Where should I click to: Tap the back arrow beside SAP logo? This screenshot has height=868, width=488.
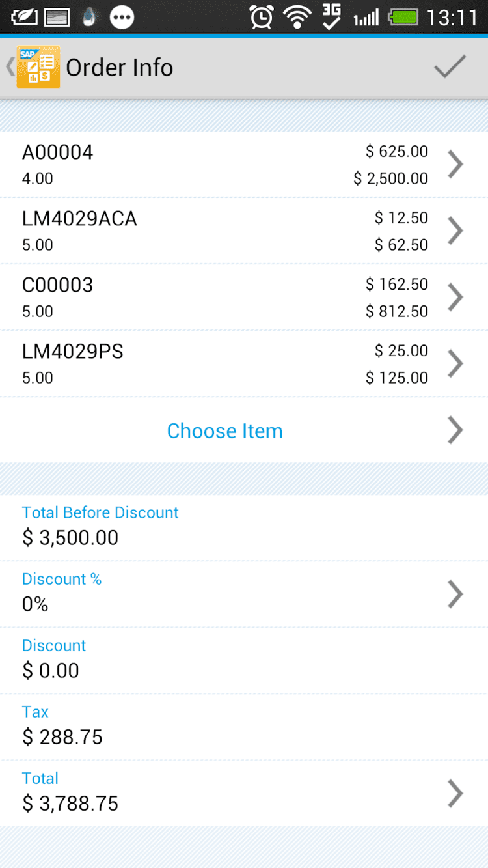[x=10, y=67]
